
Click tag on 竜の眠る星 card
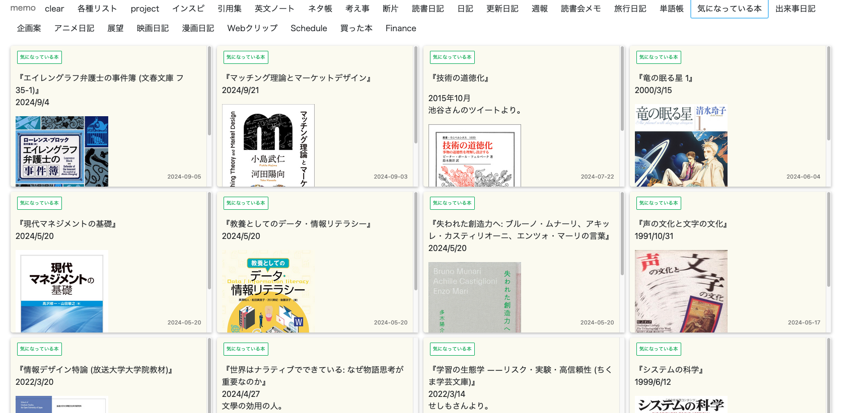[659, 57]
